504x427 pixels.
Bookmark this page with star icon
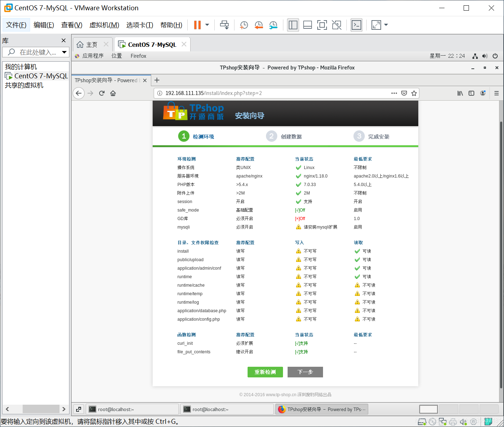tap(414, 93)
